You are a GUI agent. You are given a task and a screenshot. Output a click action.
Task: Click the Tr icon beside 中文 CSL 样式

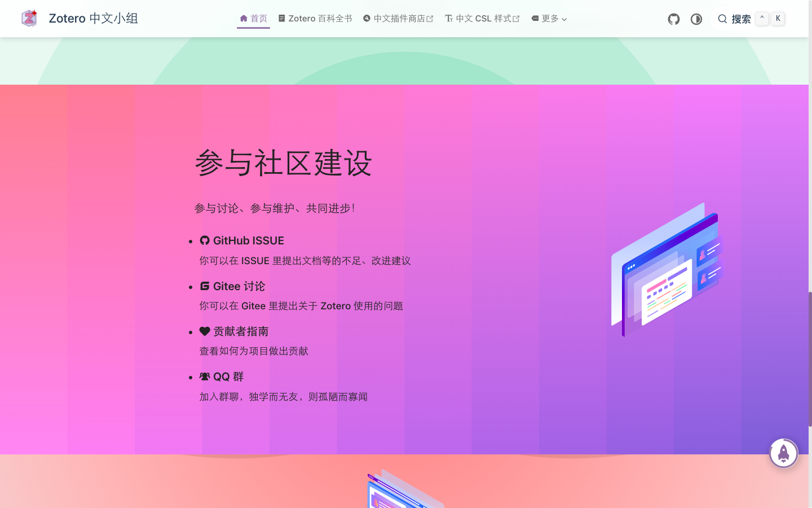(448, 18)
